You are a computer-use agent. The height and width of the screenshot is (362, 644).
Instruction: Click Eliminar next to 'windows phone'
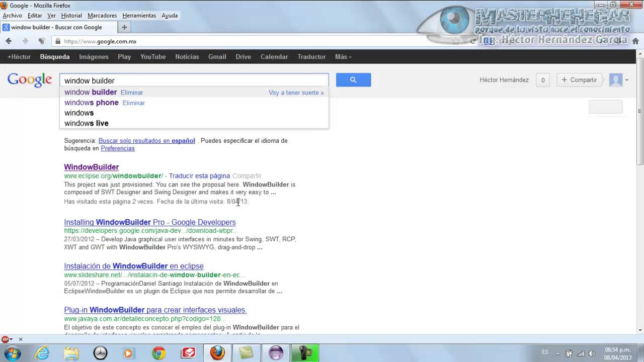134,103
